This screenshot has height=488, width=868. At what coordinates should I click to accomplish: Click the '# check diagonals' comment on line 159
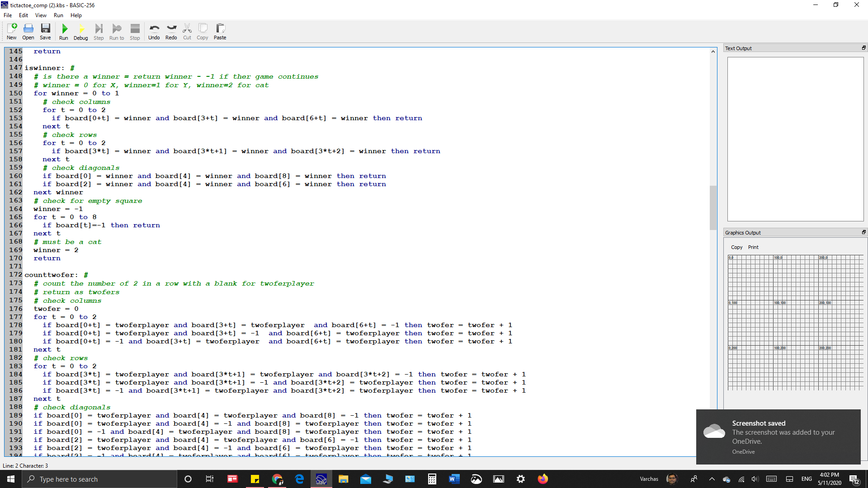click(x=81, y=168)
